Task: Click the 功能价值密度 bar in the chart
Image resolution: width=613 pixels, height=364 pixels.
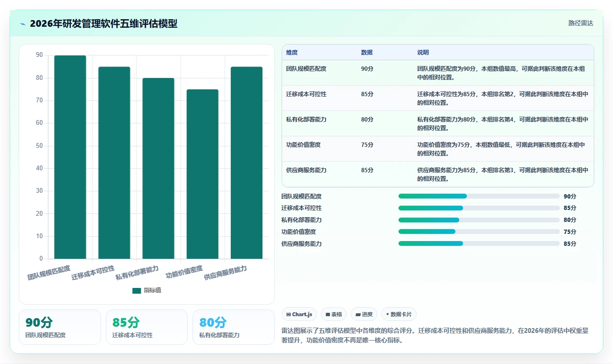Action: [203, 174]
